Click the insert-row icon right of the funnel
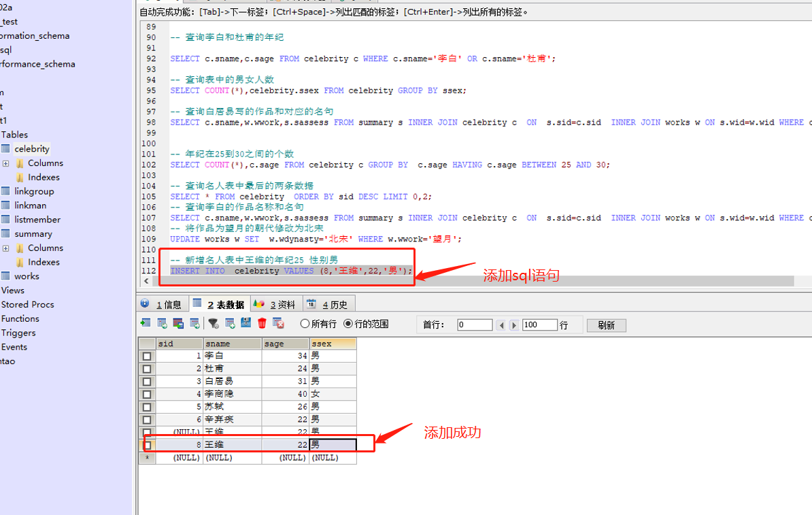Viewport: 812px width, 515px height. [x=230, y=323]
